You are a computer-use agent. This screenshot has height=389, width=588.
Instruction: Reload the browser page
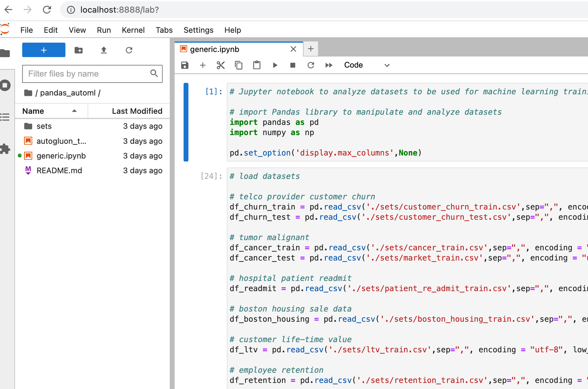47,10
